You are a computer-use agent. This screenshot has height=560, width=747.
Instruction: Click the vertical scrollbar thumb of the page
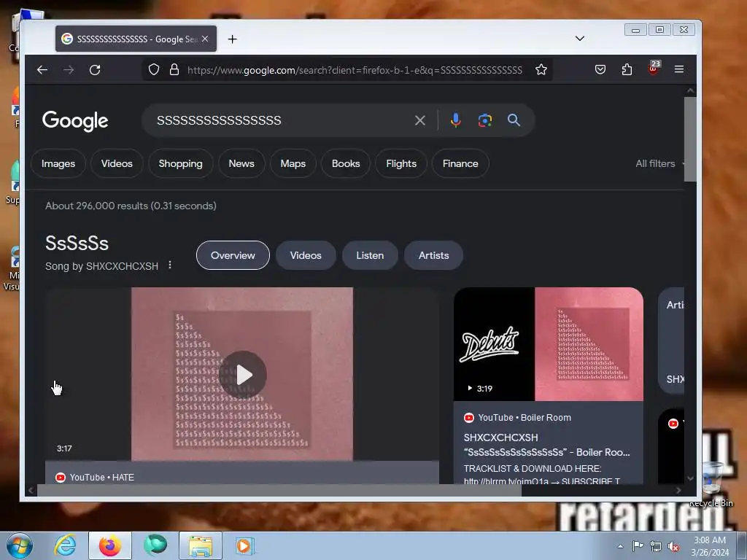[690, 139]
